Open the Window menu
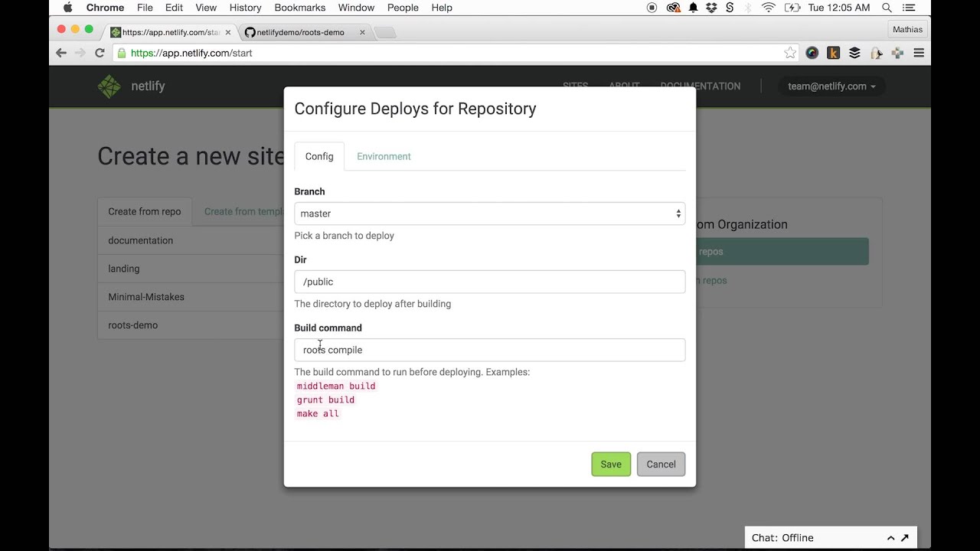 coord(356,8)
